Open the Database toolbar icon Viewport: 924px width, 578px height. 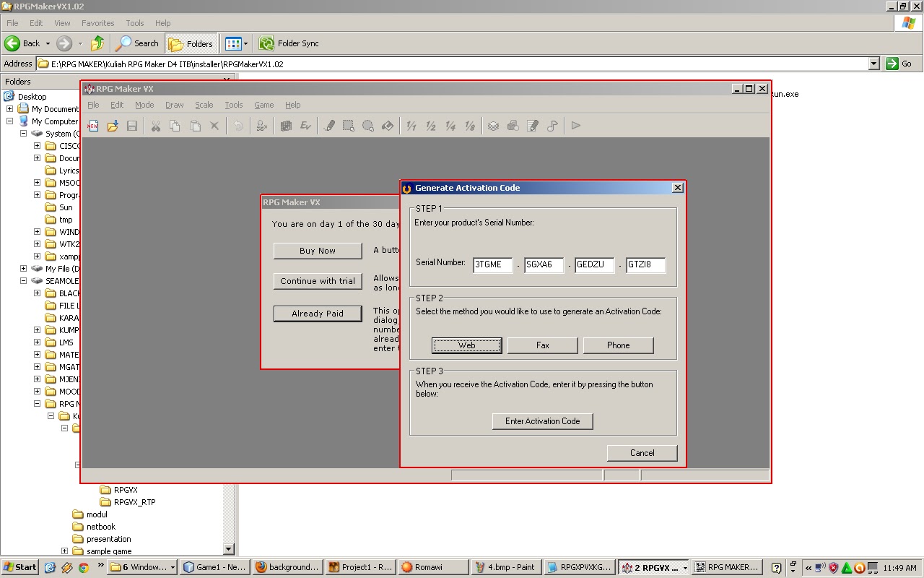(x=493, y=126)
